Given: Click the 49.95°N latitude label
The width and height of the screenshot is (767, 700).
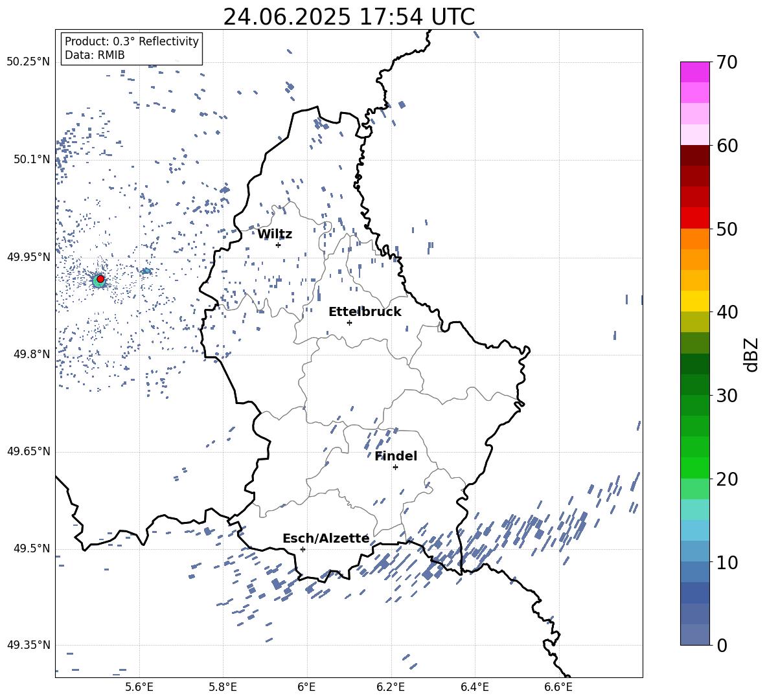Looking at the screenshot, I should 29,256.
